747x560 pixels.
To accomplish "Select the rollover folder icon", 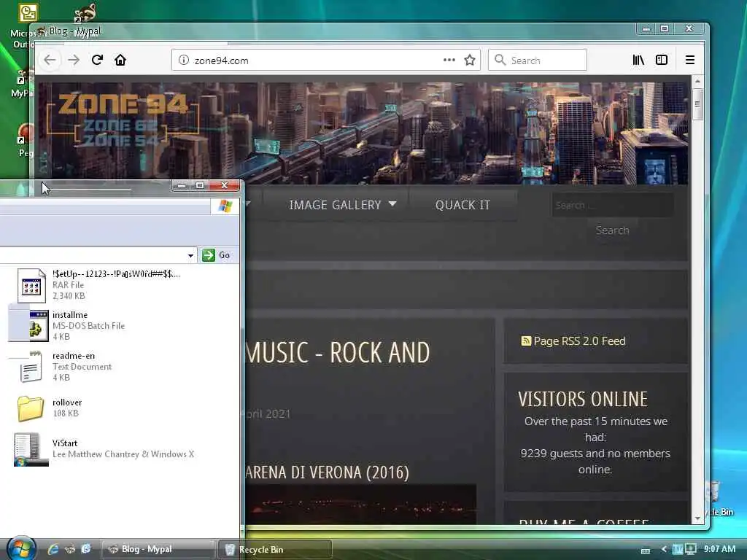I will 31,408.
